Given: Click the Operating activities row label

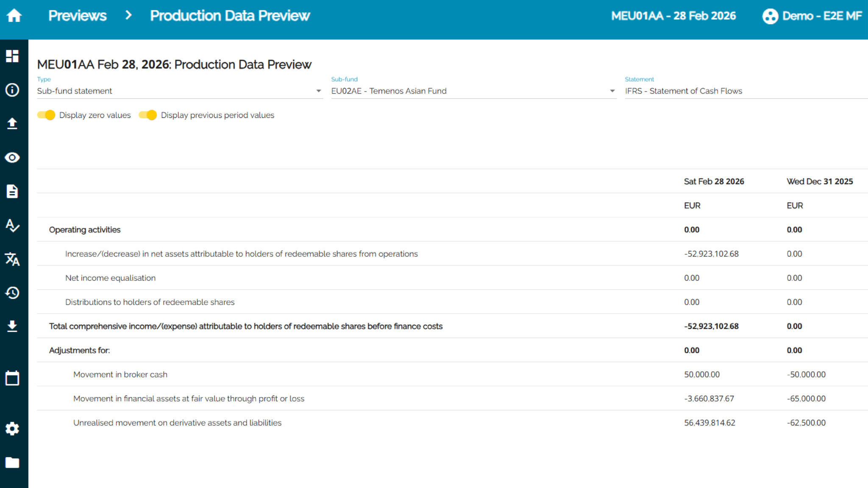Looking at the screenshot, I should pyautogui.click(x=85, y=230).
